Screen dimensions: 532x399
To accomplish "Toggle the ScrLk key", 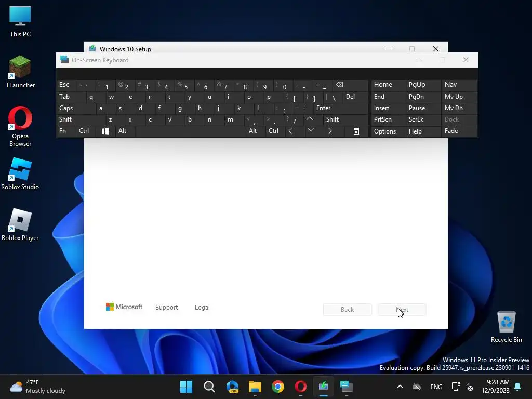I will click(423, 119).
